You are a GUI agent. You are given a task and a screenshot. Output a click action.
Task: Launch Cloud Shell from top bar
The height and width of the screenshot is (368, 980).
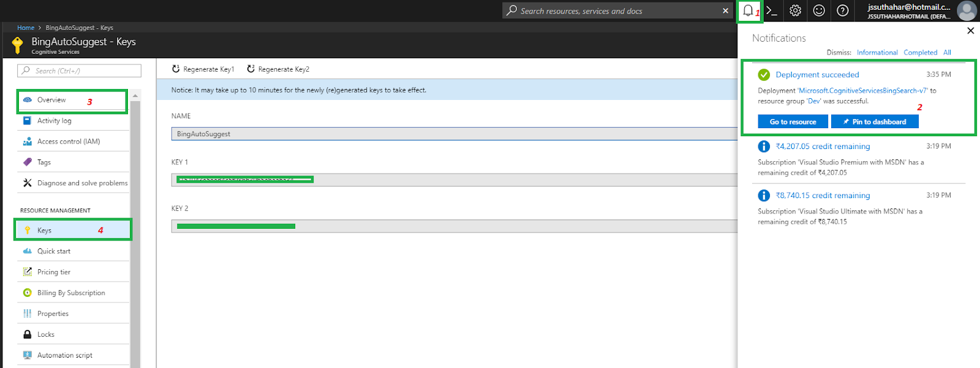click(x=772, y=10)
